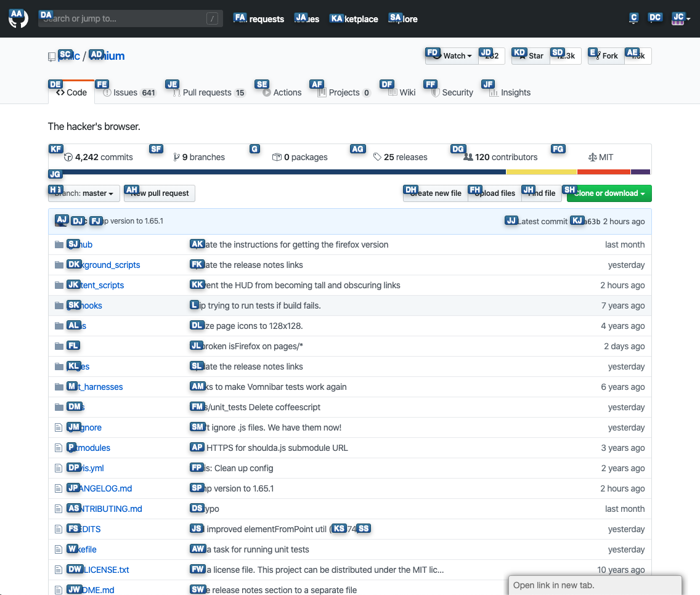The height and width of the screenshot is (595, 700).
Task: Open the commit author's avatar
Action: 62,221
